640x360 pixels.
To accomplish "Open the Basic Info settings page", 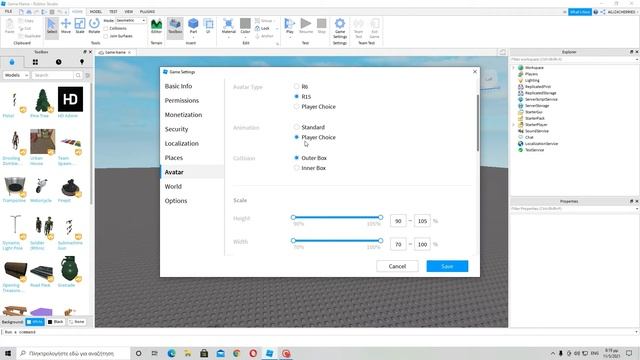I will [x=178, y=86].
